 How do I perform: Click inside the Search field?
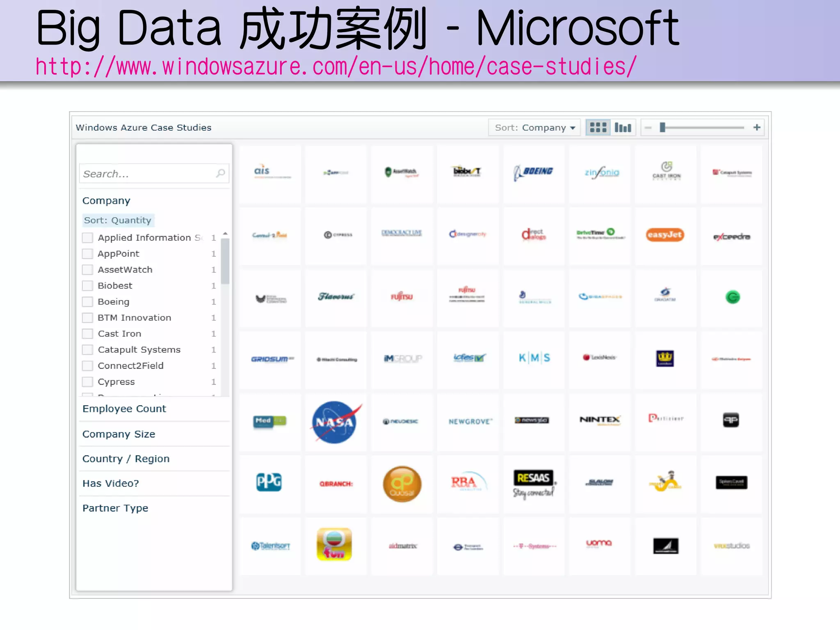pyautogui.click(x=154, y=173)
